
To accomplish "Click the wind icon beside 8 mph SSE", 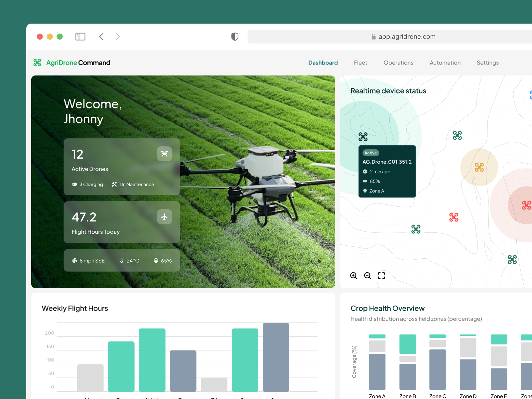I will point(75,260).
